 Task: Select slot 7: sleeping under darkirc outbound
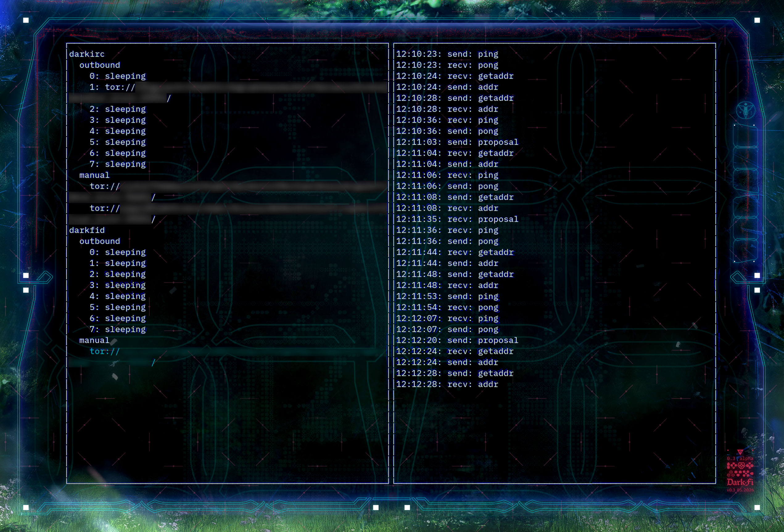coord(118,164)
